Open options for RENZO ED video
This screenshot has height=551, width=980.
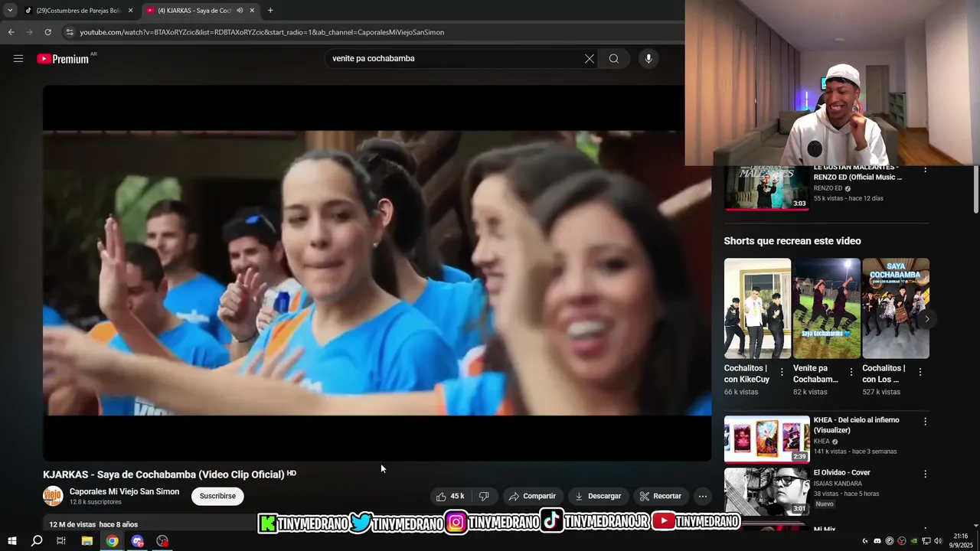pyautogui.click(x=925, y=170)
